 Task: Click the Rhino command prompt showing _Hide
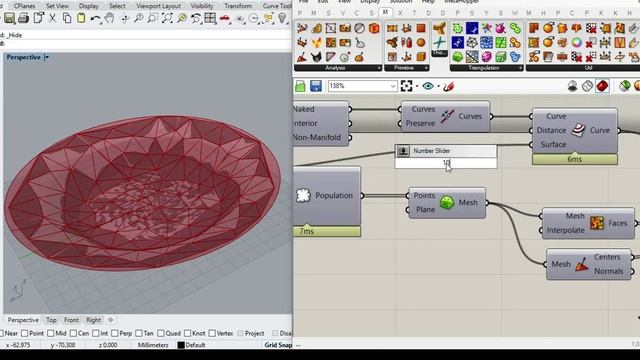pyautogui.click(x=146, y=35)
